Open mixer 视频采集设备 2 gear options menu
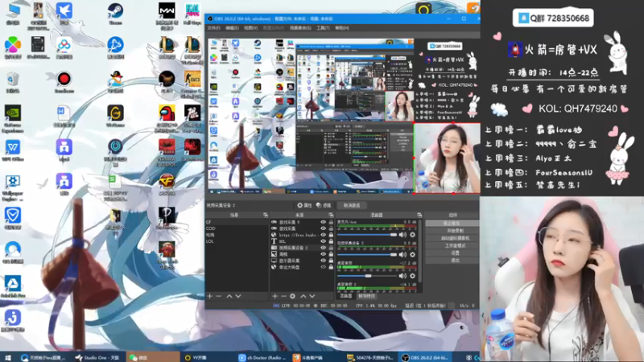The width and height of the screenshot is (644, 362). 412,254
